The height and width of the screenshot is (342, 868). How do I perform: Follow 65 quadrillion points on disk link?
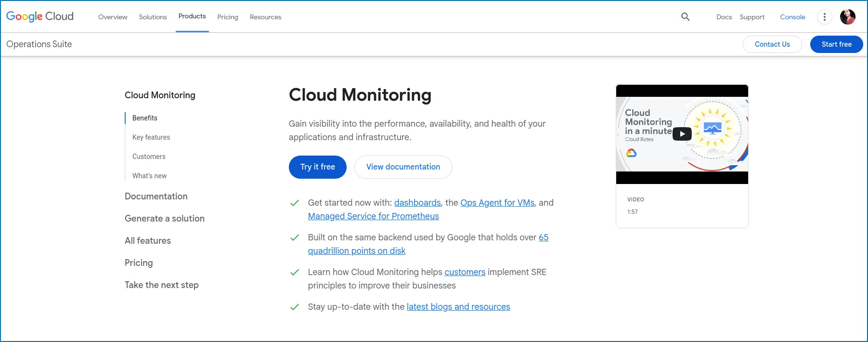[x=357, y=251]
